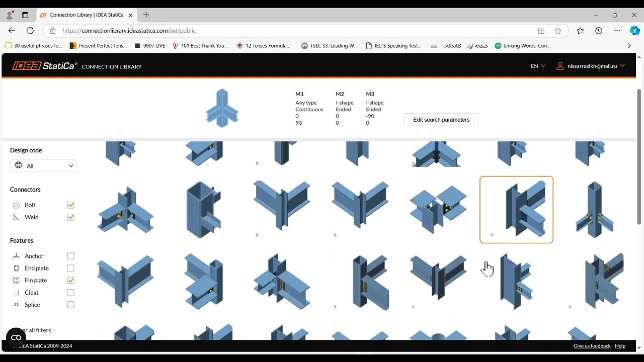Open the Design code All dropdown
Screen dimensions: 644x362
(x=44, y=166)
